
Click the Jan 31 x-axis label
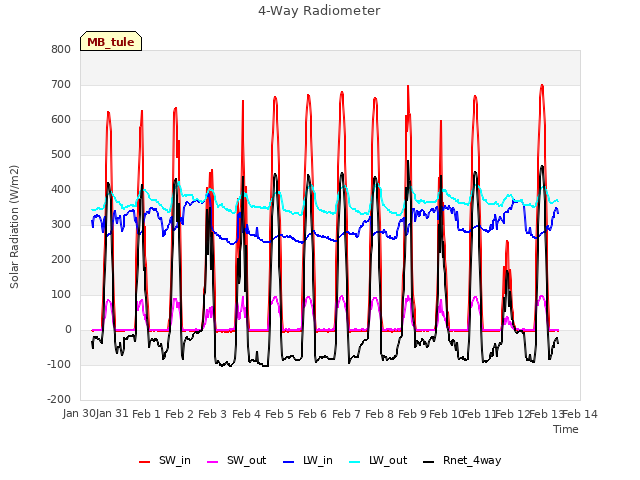coord(112,413)
